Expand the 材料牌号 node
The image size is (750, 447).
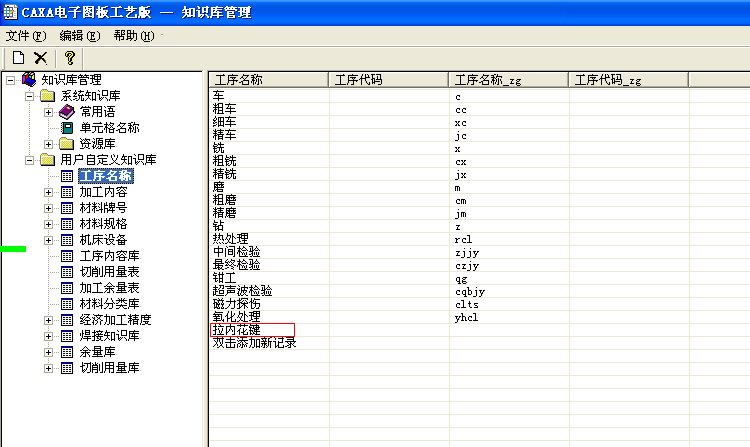point(48,208)
